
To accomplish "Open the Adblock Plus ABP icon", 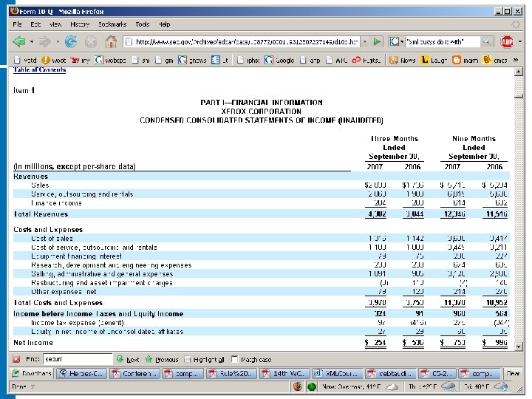I will (507, 41).
